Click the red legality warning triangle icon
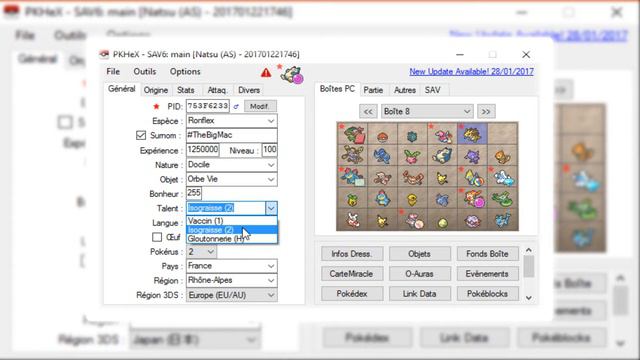This screenshot has height=360, width=640. coord(266,73)
